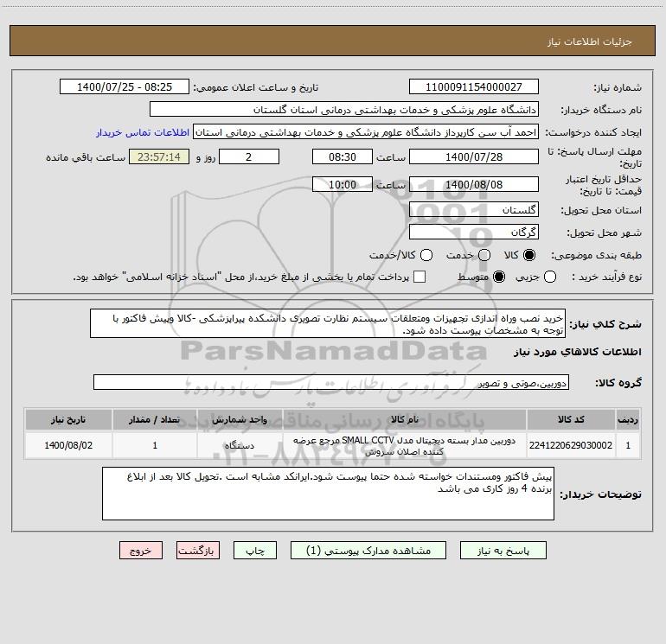This screenshot has height=644, width=666.
Task: Click buyer notes text area
Action: pos(328,494)
